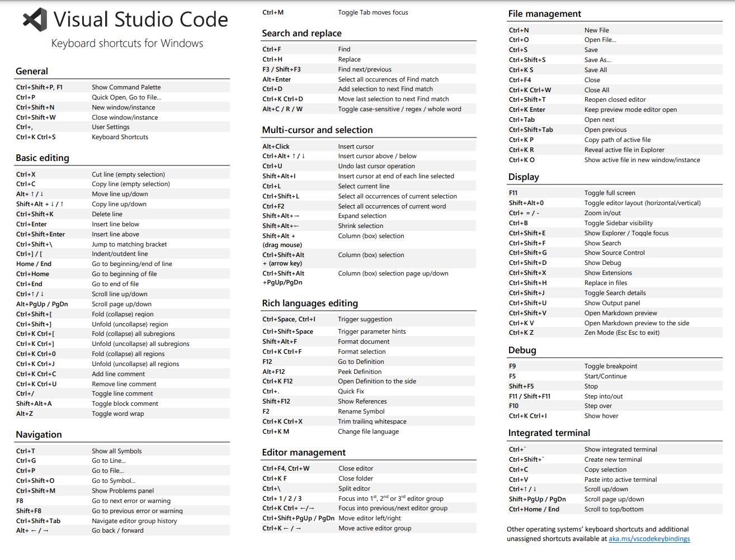Image resolution: width=735 pixels, height=560 pixels.
Task: Click the "Peek Definition" entry
Action: pos(360,372)
